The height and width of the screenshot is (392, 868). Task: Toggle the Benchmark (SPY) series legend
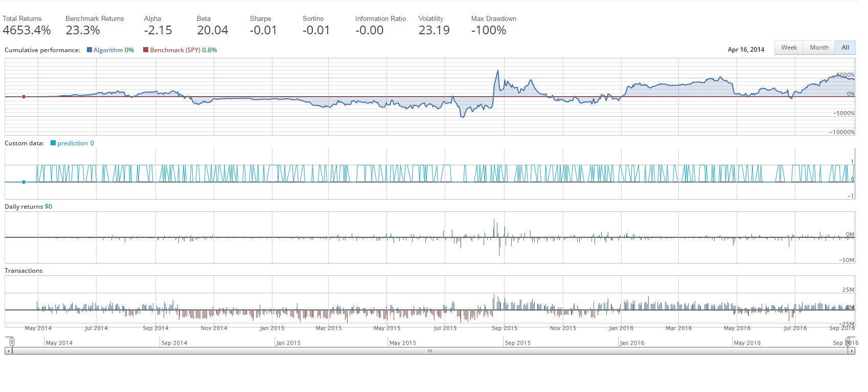coord(180,50)
